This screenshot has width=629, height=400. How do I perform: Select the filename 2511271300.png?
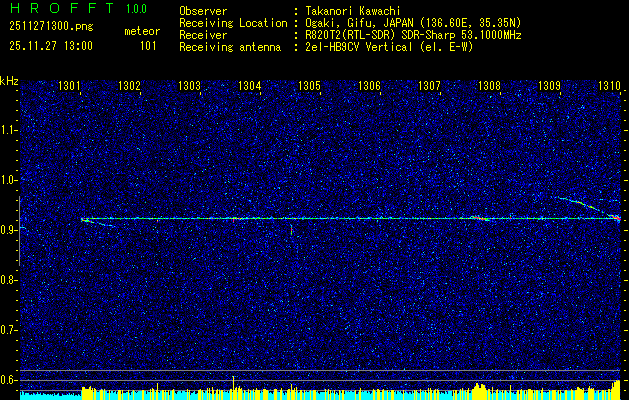(x=51, y=27)
